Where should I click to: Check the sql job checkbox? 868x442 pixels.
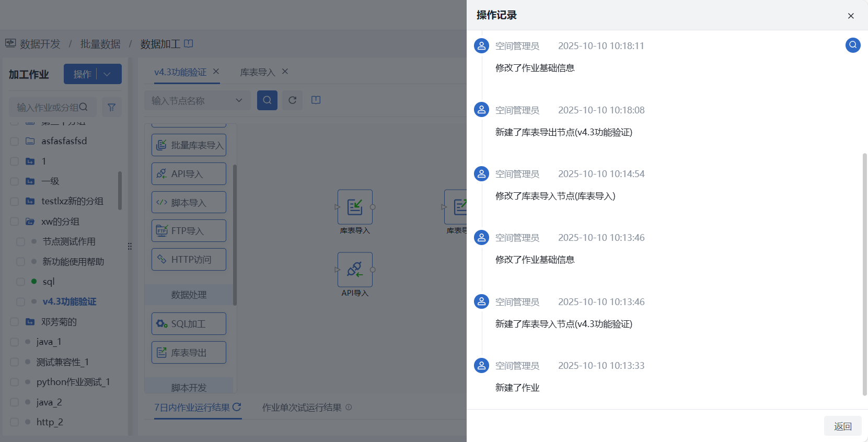pos(21,282)
